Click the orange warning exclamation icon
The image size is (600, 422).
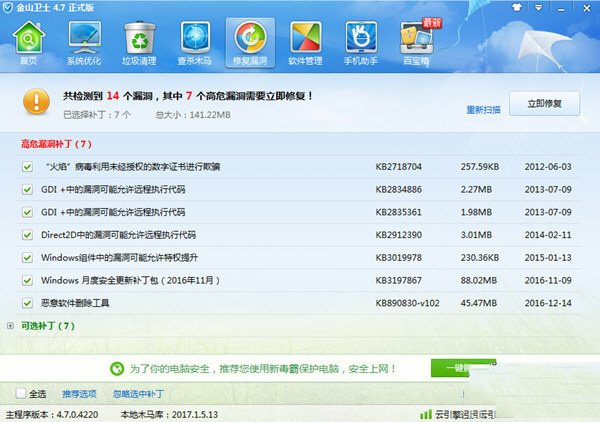pyautogui.click(x=36, y=102)
